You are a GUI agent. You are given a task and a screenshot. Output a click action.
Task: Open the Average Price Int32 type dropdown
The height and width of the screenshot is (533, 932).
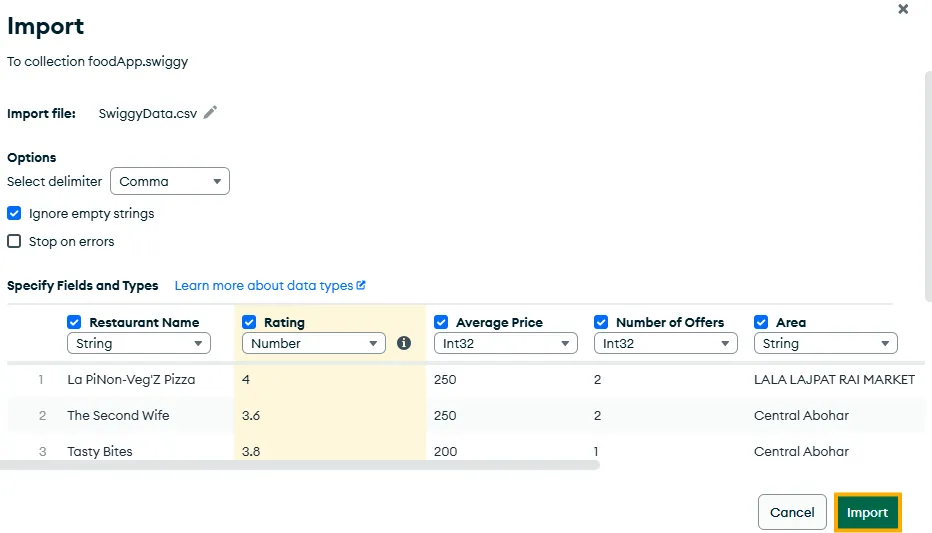coord(505,343)
